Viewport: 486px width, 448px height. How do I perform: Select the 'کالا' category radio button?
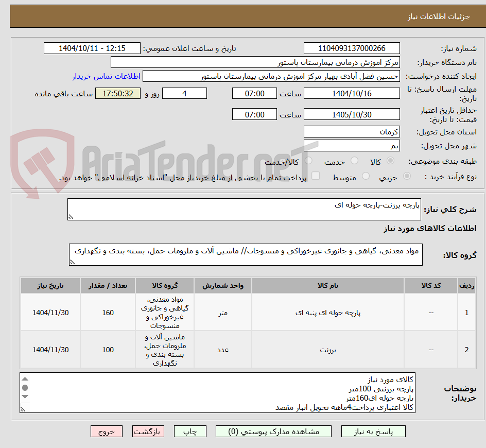coord(391,161)
